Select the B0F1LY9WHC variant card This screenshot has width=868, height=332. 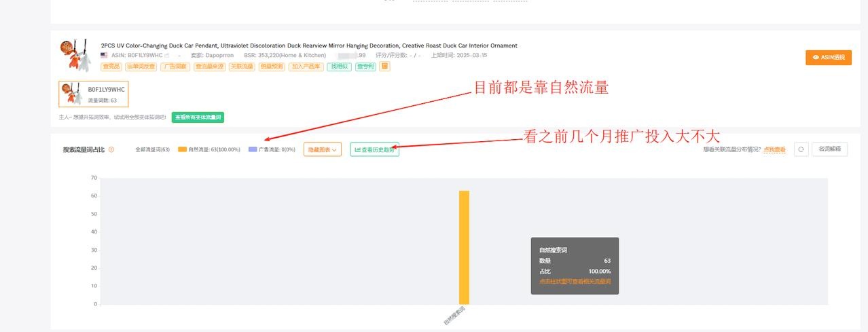[94, 94]
